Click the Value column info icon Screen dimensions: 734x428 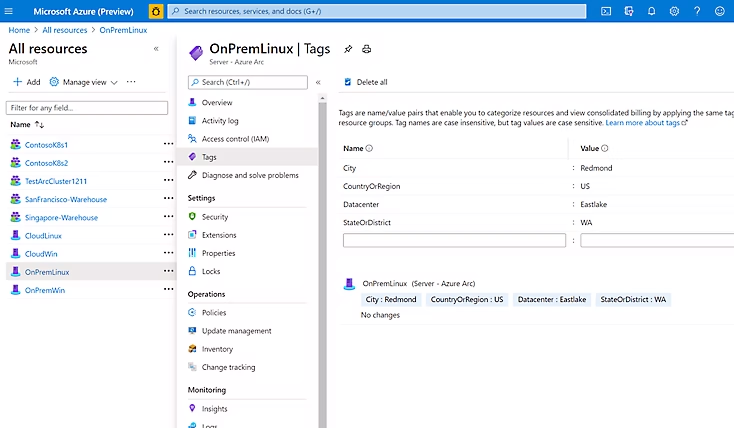coord(604,148)
